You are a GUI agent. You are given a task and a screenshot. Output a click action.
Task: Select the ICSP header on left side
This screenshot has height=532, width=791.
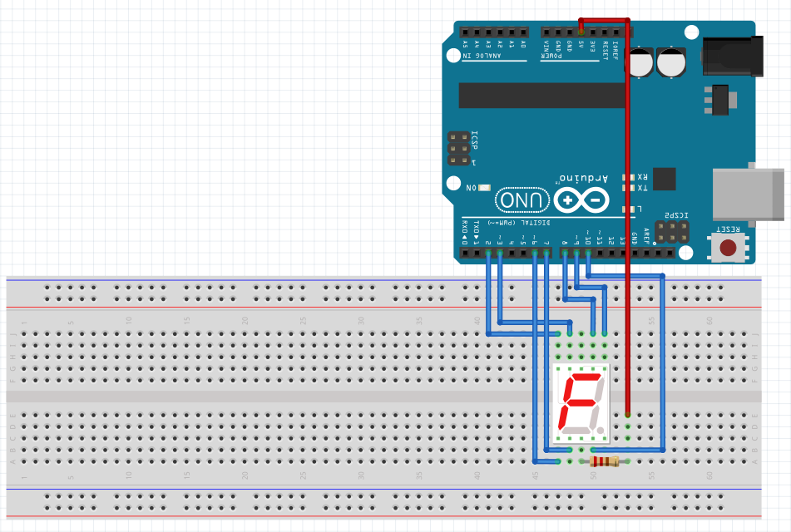coord(458,148)
